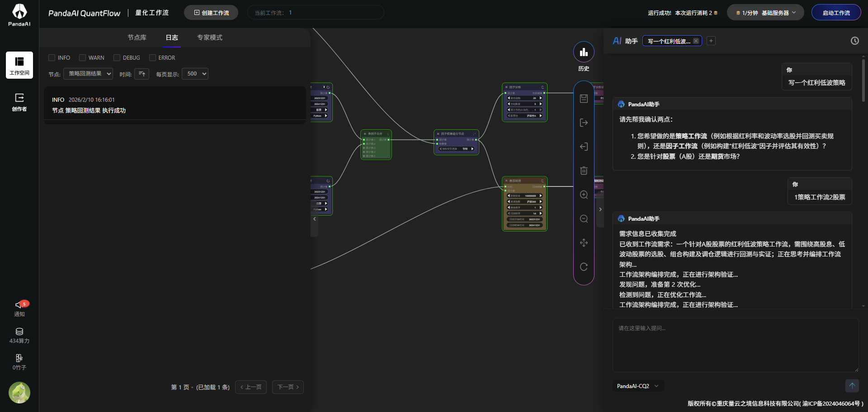
Task: Click the 创建工作流 button
Action: point(211,13)
